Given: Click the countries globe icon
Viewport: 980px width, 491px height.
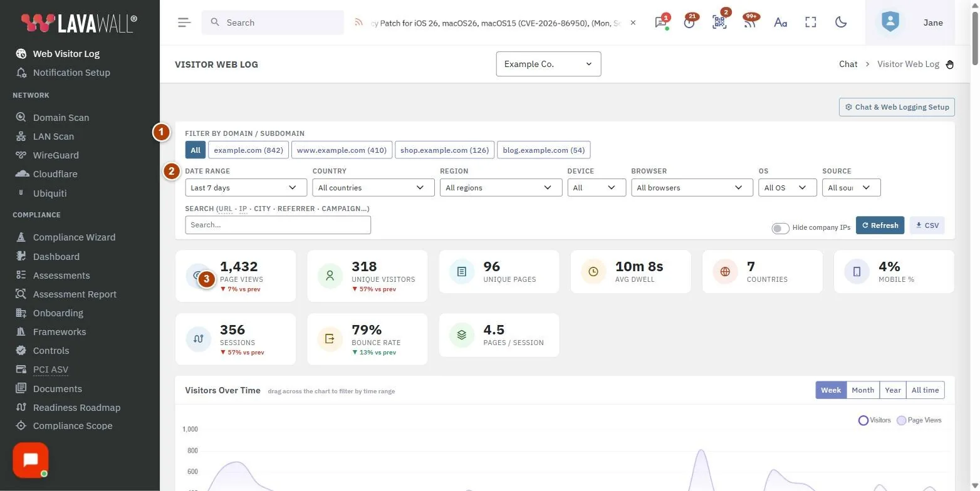Looking at the screenshot, I should 725,272.
